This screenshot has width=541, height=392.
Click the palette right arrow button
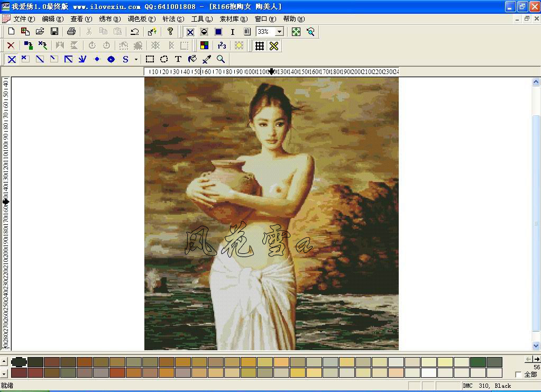[x=537, y=359]
